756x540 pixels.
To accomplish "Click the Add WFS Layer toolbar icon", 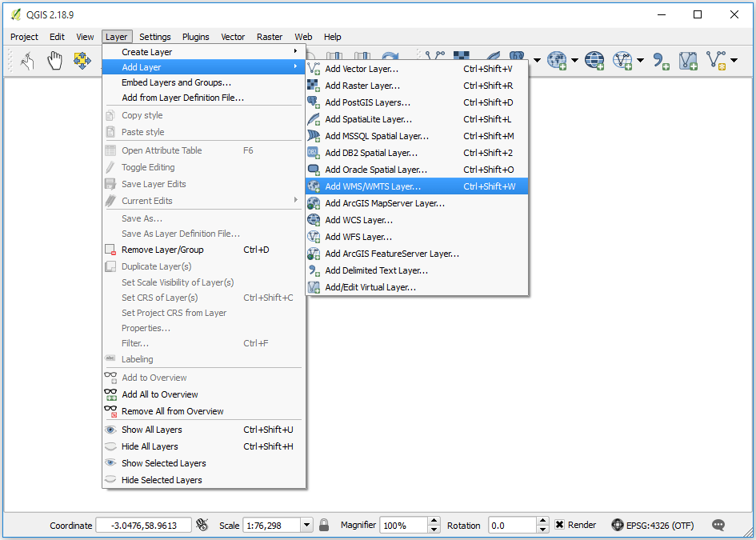I will pos(622,58).
